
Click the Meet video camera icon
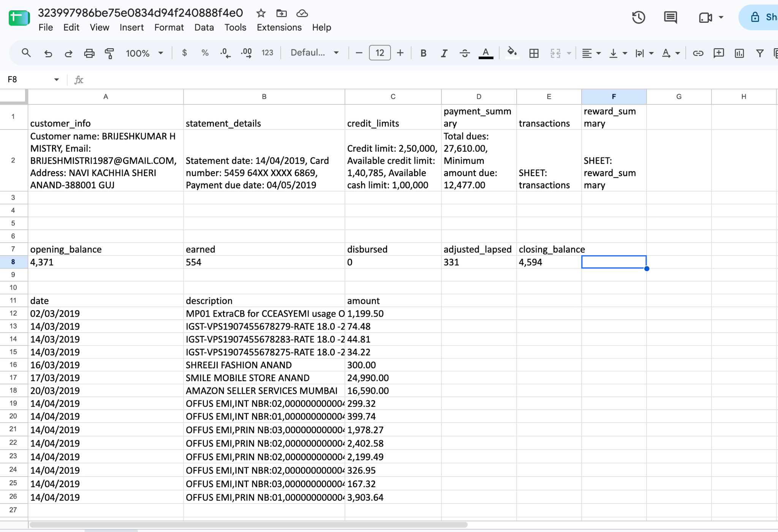tap(705, 17)
